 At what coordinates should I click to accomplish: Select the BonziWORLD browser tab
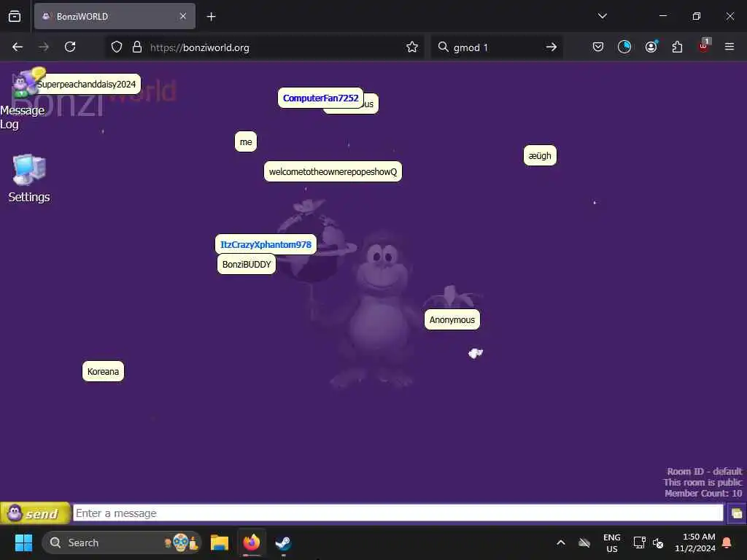(x=115, y=17)
